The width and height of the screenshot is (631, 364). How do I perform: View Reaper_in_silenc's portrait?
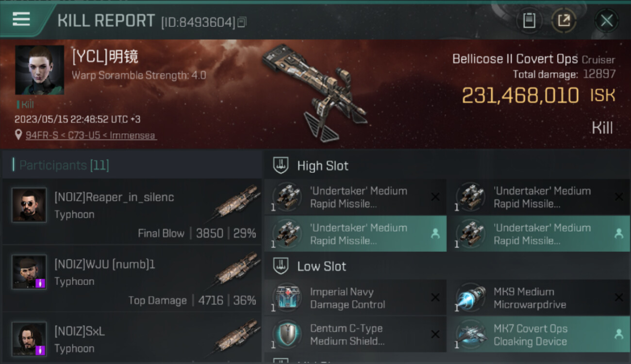click(29, 205)
